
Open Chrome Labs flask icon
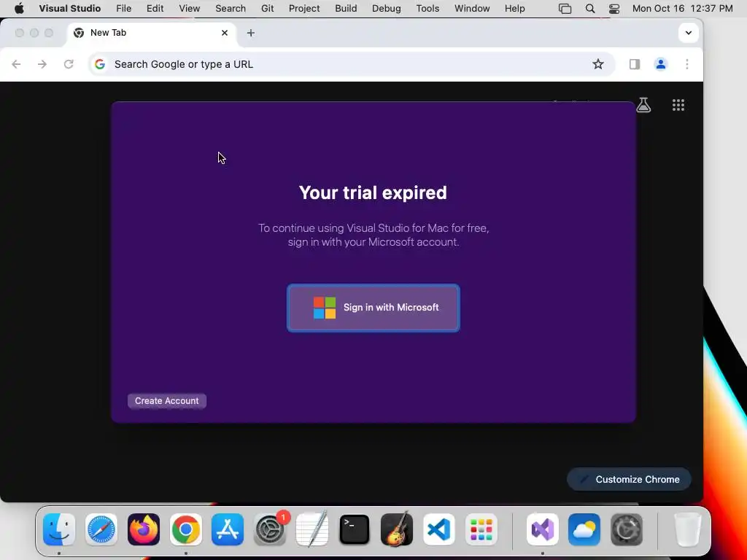[x=643, y=105]
